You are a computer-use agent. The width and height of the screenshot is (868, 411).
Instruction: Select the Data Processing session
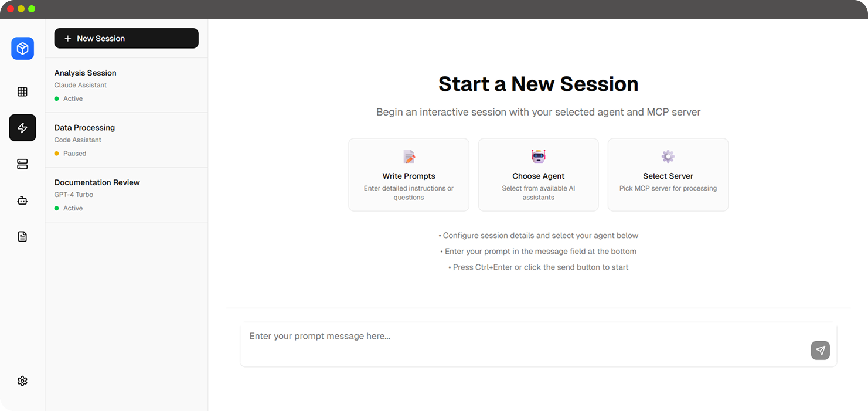pos(126,140)
